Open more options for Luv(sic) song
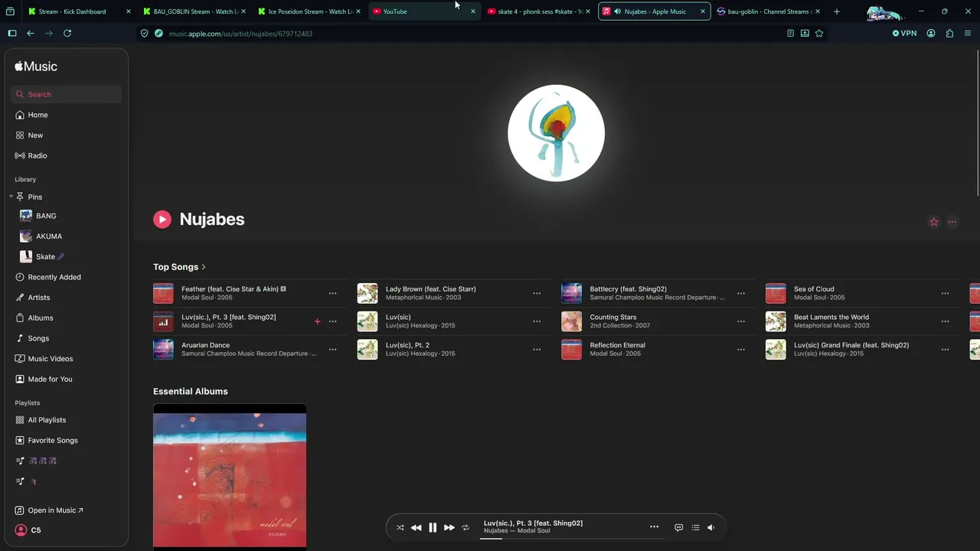The image size is (980, 551). [x=537, y=321]
